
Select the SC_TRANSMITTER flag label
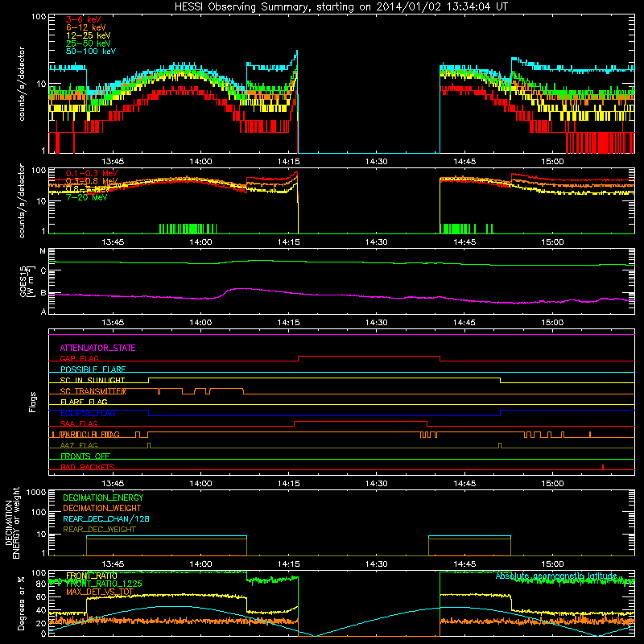93,391
